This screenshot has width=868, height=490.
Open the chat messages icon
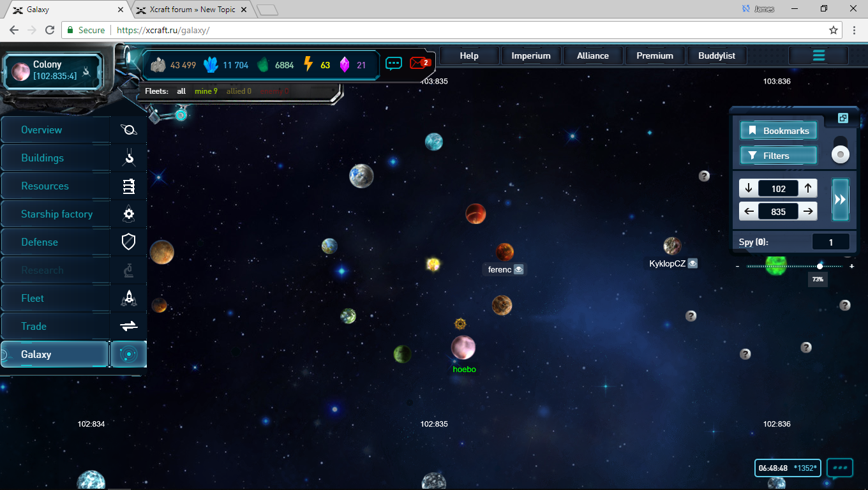coord(394,63)
